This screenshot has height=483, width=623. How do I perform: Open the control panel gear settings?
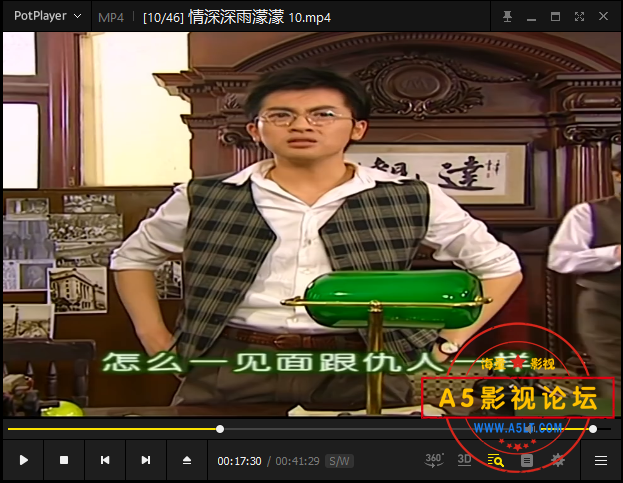click(558, 461)
